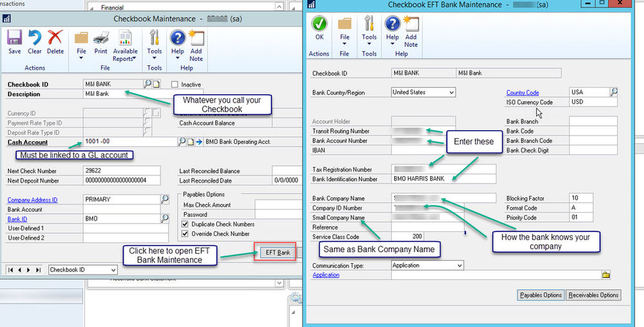The width and height of the screenshot is (644, 327).
Task: Open Communication Type dropdown
Action: pyautogui.click(x=460, y=265)
